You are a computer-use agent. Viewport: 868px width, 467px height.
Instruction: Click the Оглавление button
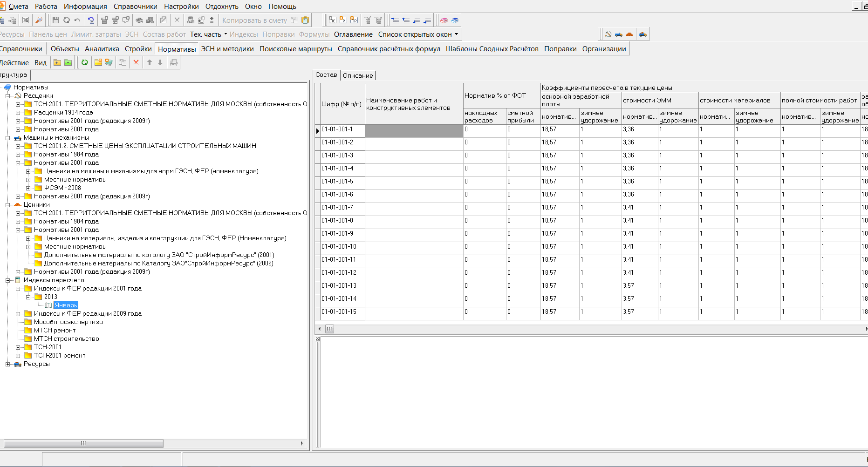[x=353, y=34]
